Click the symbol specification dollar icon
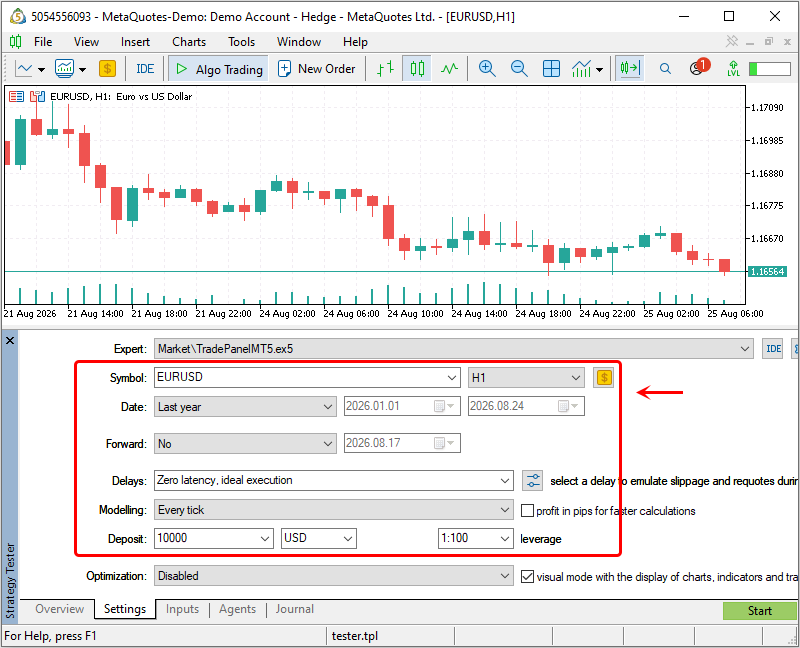The image size is (800, 648). 604,378
